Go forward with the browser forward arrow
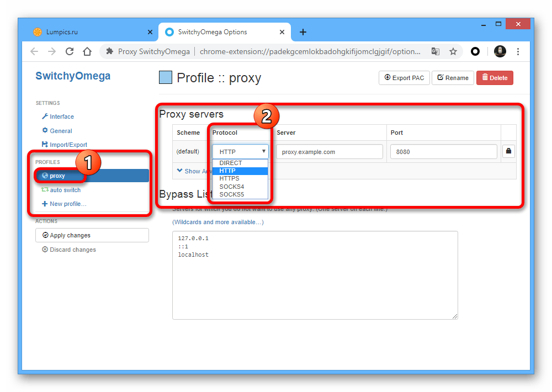 [52, 51]
